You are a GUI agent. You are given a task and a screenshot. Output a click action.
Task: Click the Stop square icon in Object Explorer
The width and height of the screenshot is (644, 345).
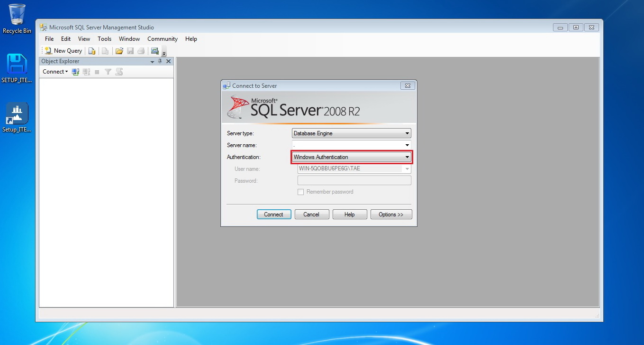pos(97,72)
